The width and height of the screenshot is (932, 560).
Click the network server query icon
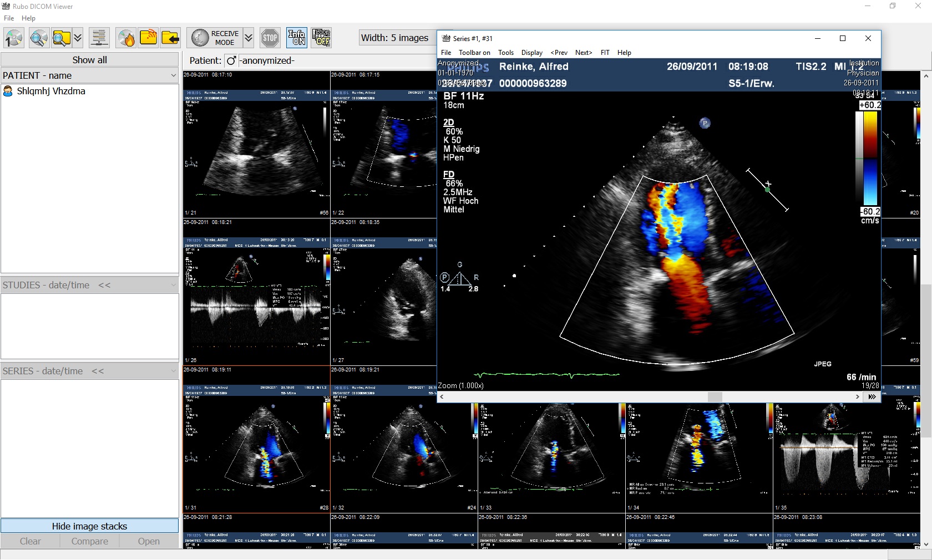[x=99, y=38]
